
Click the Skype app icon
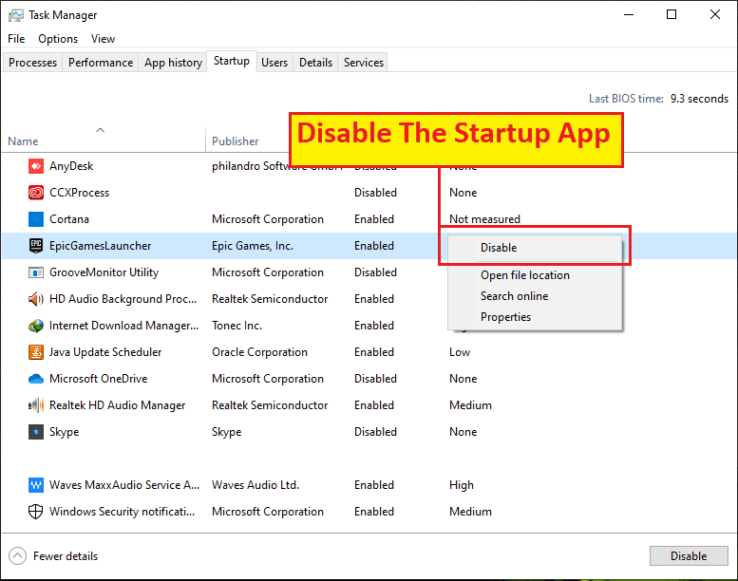(36, 432)
